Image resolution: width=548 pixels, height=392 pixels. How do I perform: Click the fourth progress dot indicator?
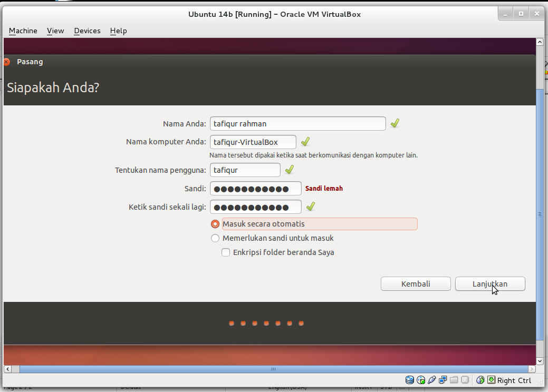pos(266,323)
